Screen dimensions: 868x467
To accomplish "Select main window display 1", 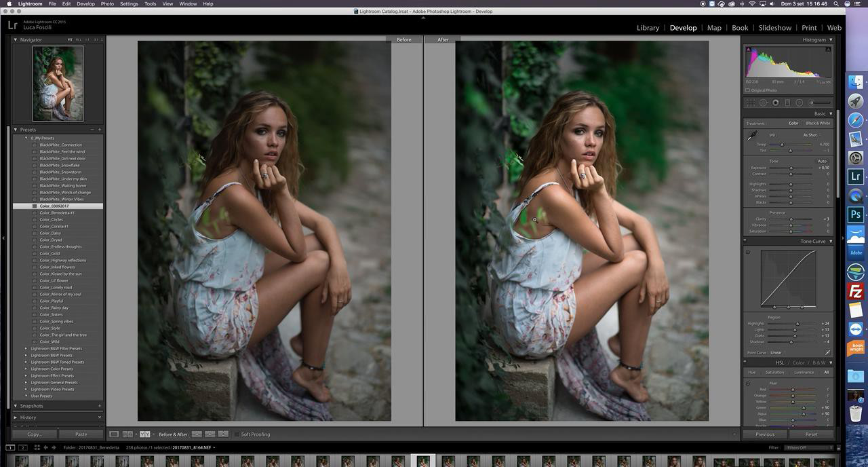I will (10, 447).
